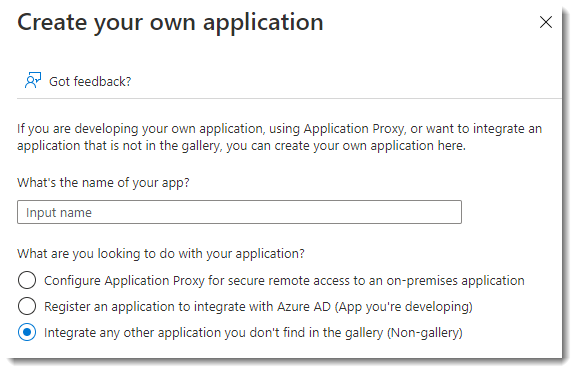Select the Configure Application Proxy radio button
The width and height of the screenshot is (577, 373).
pyautogui.click(x=27, y=280)
